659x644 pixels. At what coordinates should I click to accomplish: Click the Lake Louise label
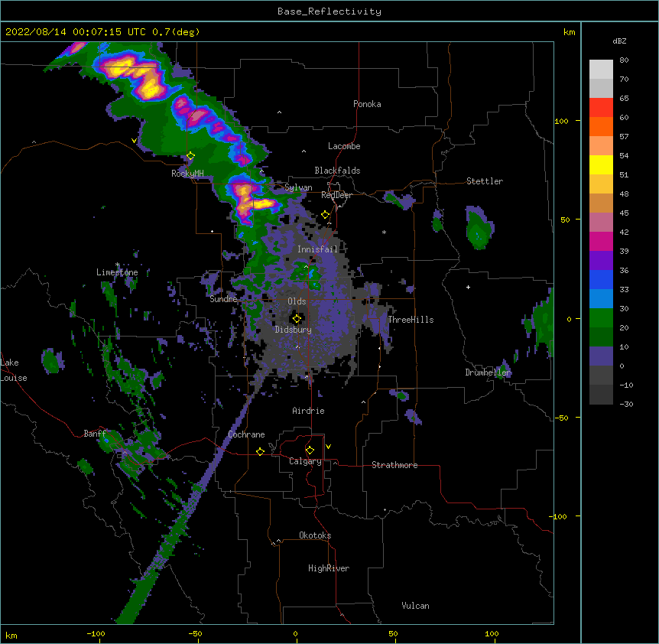click(14, 370)
